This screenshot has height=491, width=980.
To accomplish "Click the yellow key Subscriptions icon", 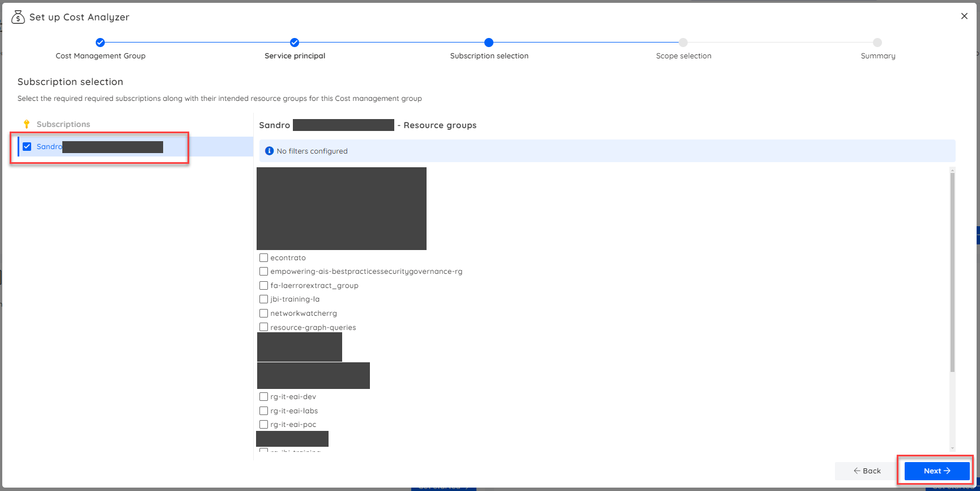I will pos(26,124).
